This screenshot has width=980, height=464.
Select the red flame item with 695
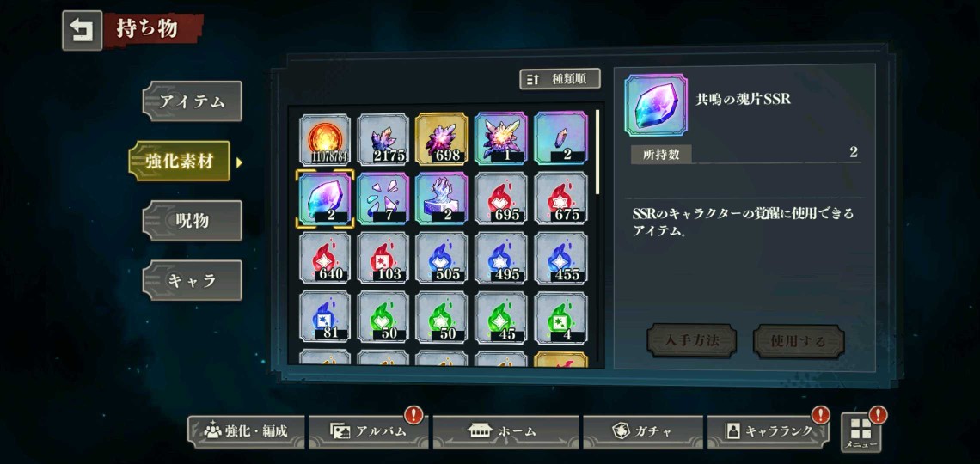500,198
